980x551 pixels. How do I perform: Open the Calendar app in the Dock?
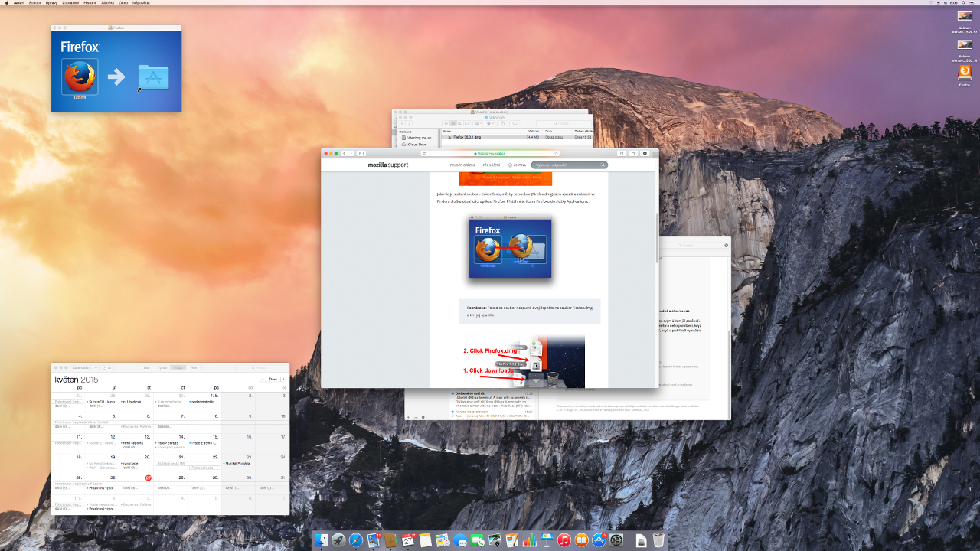(408, 540)
